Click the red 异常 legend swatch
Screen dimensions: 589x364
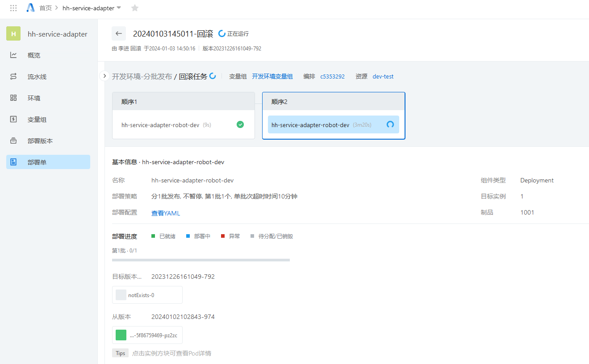[223, 236]
